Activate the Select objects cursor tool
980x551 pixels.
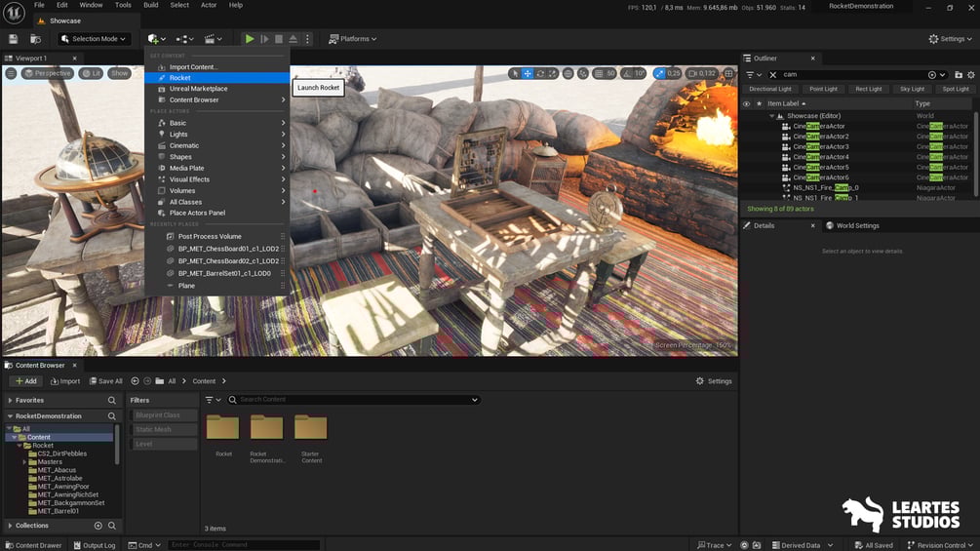(515, 74)
